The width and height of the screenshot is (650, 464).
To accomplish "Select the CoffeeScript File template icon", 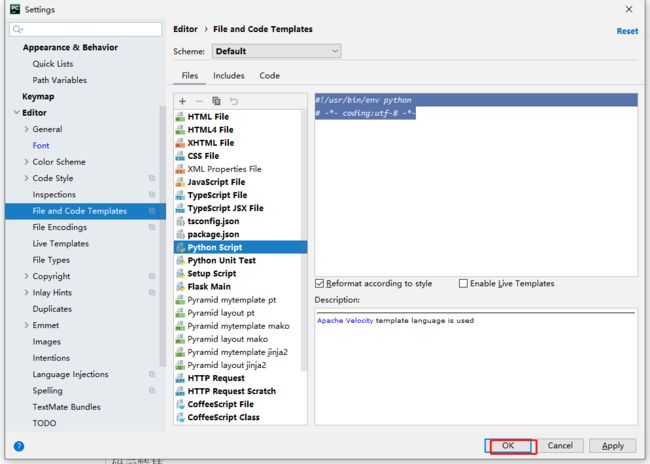I will (x=180, y=404).
